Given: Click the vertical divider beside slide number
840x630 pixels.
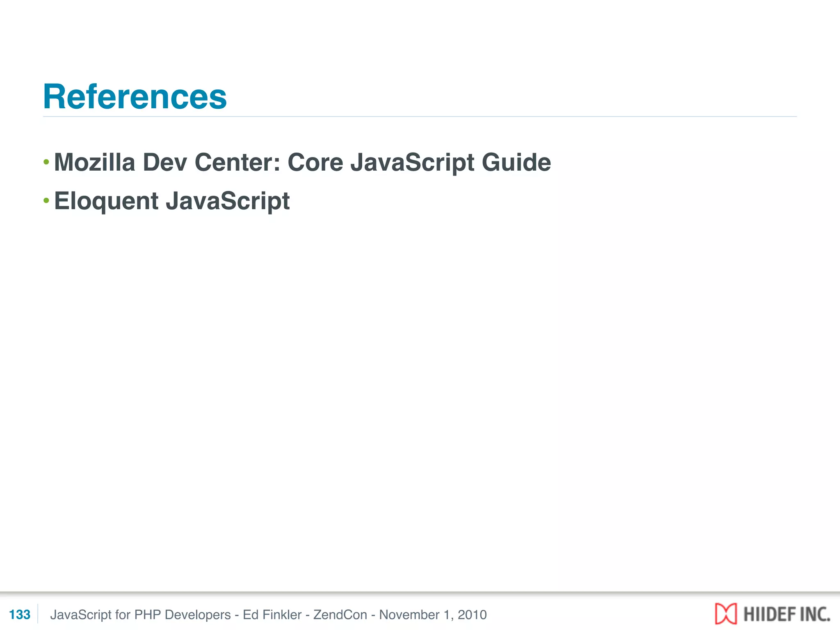Looking at the screenshot, I should tap(38, 614).
